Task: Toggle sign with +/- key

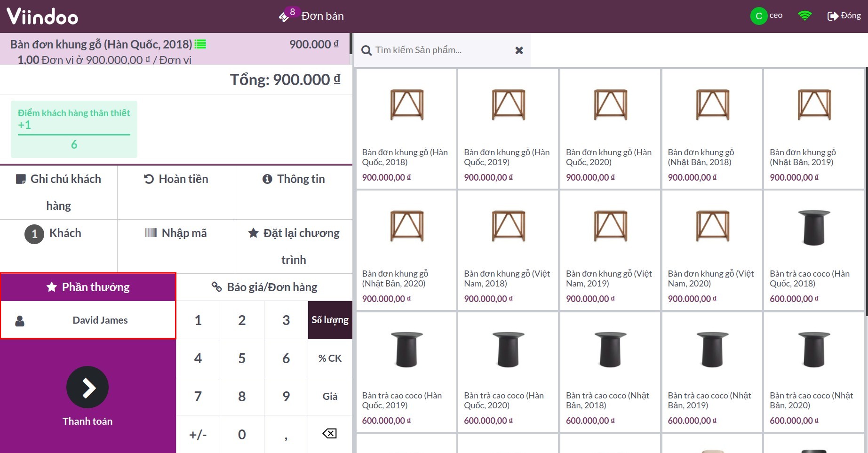Action: pos(198,434)
